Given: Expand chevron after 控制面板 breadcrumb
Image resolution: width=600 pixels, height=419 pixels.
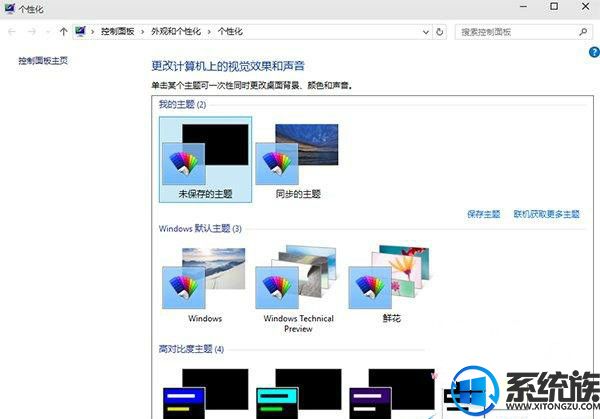Looking at the screenshot, I should point(142,32).
